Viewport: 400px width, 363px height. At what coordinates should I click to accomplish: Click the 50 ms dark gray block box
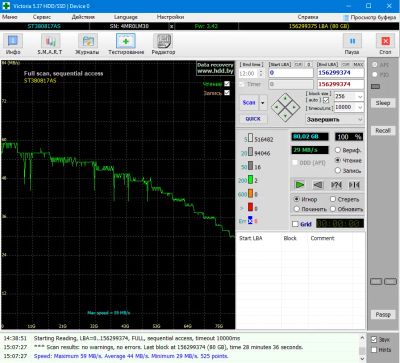click(250, 166)
